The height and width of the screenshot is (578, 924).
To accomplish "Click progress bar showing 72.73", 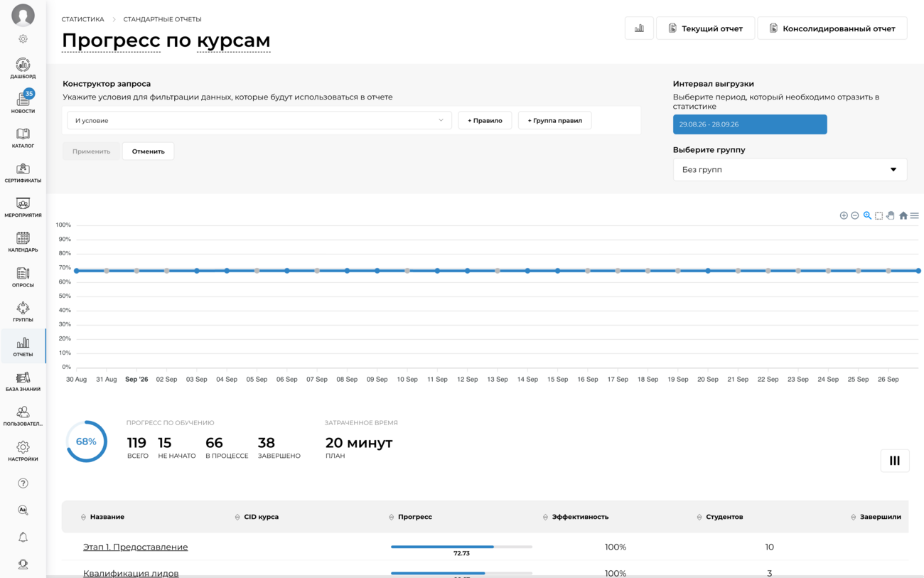I will (x=461, y=547).
